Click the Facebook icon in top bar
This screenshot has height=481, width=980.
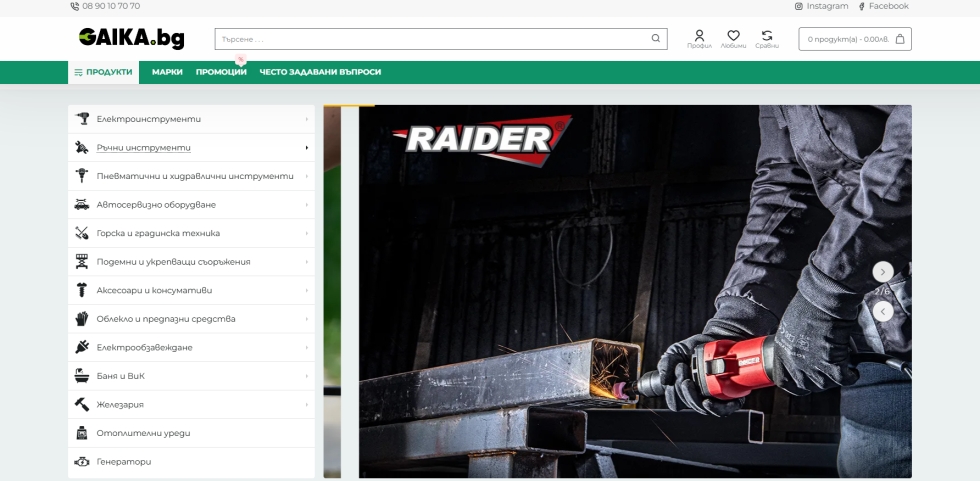(x=862, y=6)
